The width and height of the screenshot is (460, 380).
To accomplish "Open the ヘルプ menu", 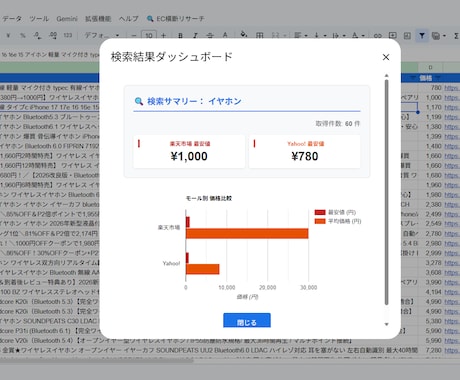I will (129, 19).
